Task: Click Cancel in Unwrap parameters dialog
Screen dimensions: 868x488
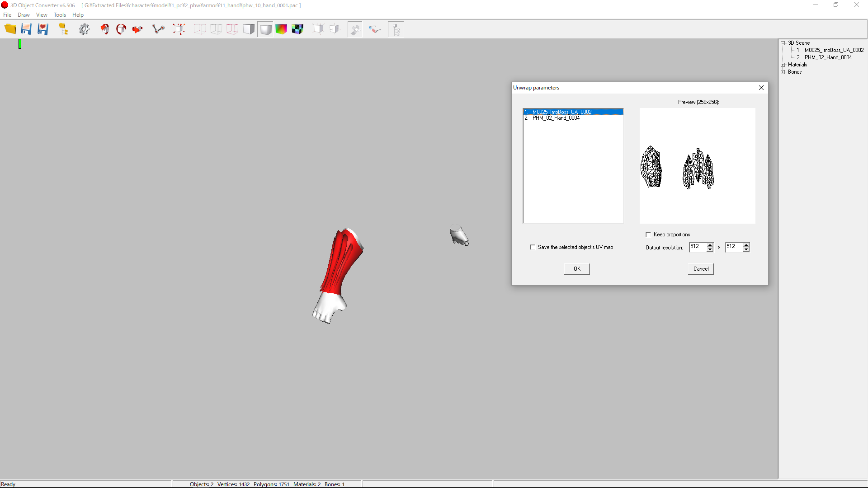Action: pyautogui.click(x=701, y=269)
